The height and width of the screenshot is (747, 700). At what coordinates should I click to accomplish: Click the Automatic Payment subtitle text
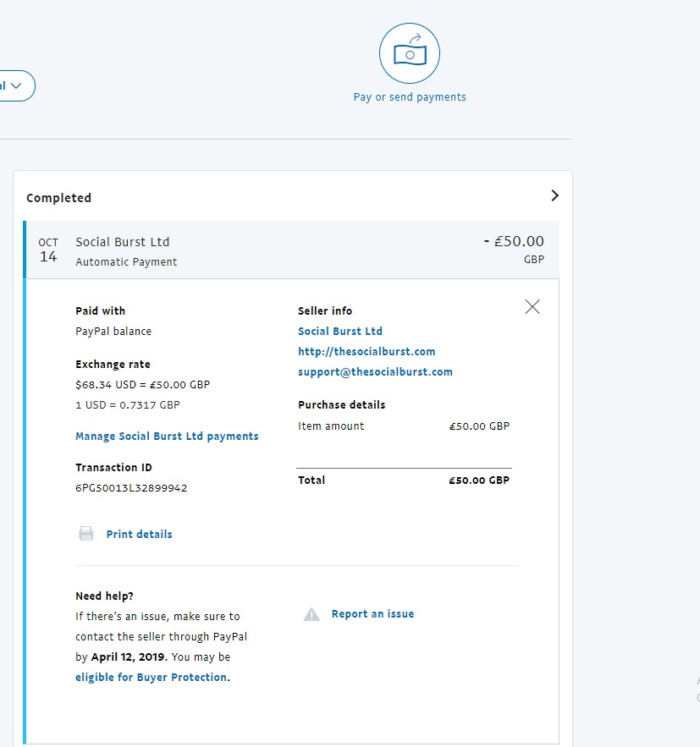pos(126,262)
